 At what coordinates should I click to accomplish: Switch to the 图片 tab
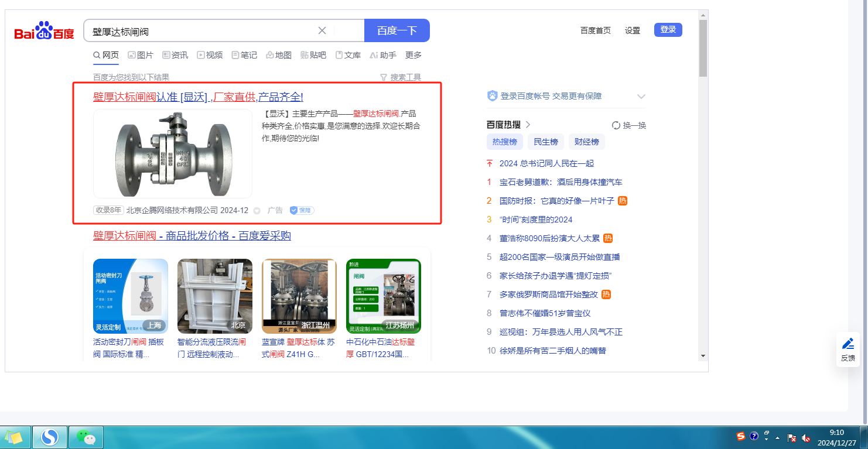(x=141, y=55)
